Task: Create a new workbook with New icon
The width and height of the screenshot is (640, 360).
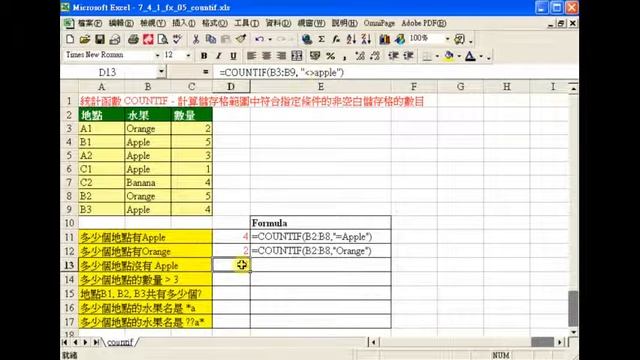Action: tap(70, 39)
